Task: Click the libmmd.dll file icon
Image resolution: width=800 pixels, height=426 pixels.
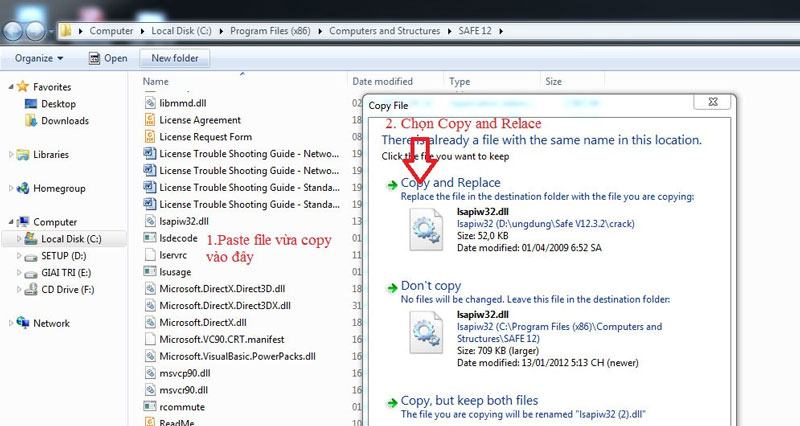Action: [x=150, y=103]
